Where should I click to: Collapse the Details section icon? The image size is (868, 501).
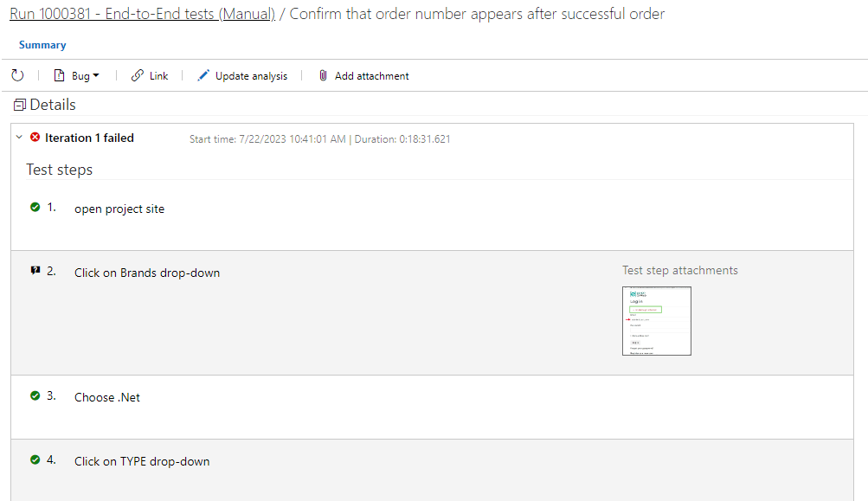[x=20, y=105]
